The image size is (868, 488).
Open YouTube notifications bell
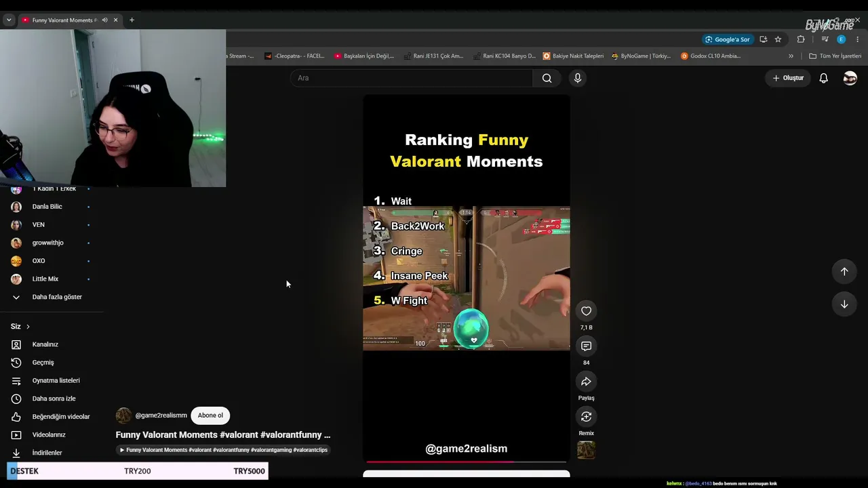click(823, 78)
